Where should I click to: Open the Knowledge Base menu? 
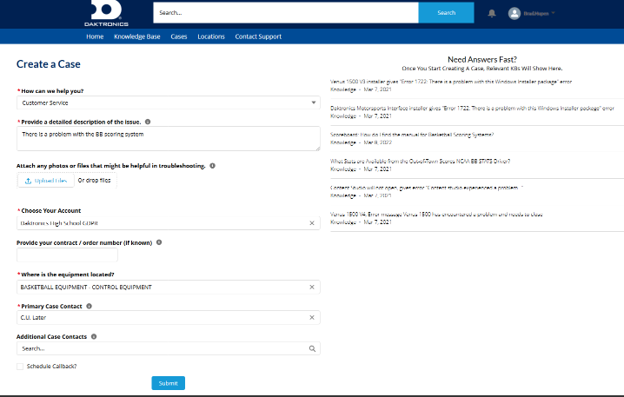click(x=137, y=37)
